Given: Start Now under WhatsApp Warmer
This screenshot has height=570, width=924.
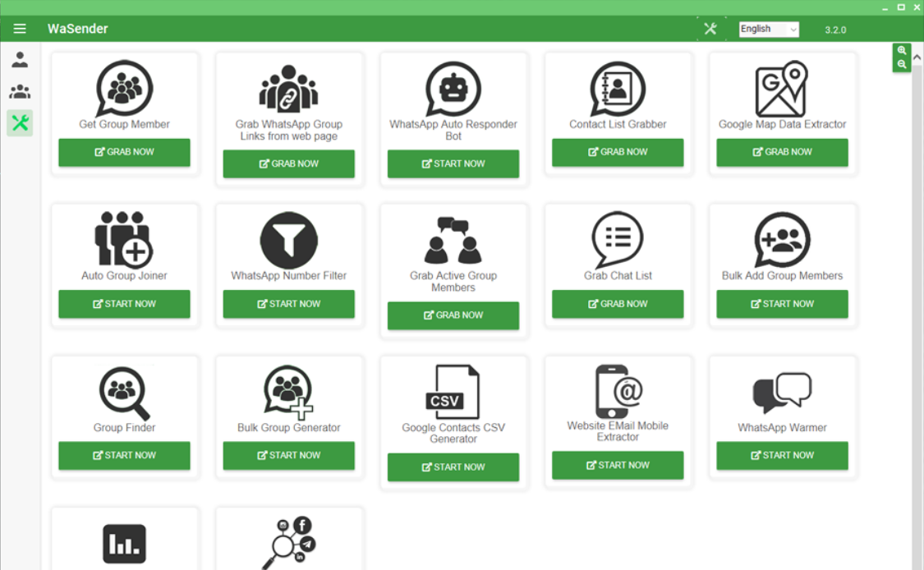Looking at the screenshot, I should 782,456.
